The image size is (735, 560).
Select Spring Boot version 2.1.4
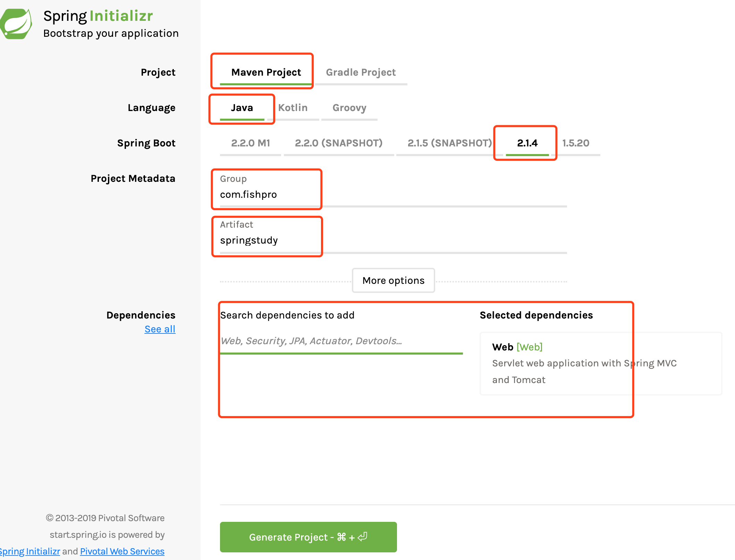527,143
